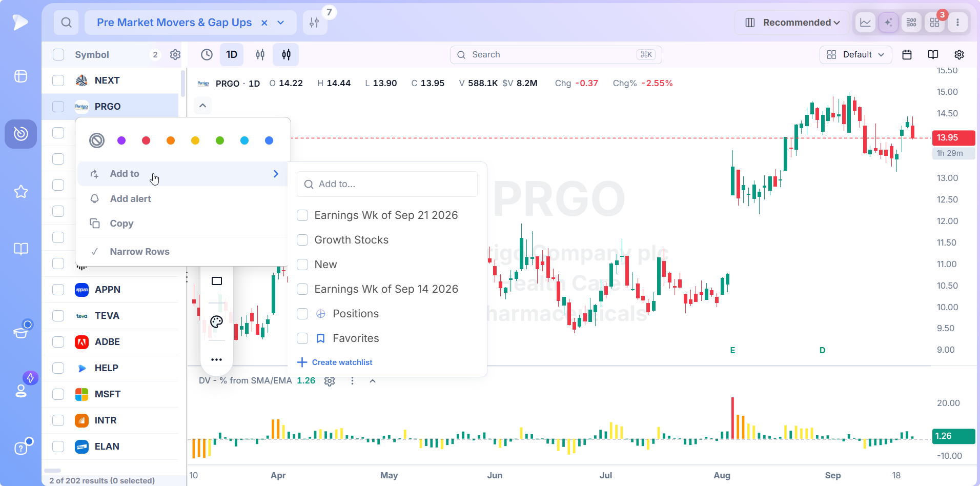Image resolution: width=980 pixels, height=486 pixels.
Task: Check the Growth Stocks watchlist checkbox
Action: [x=302, y=240]
